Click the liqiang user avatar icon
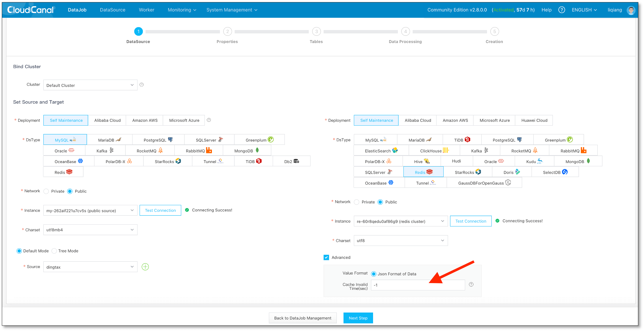The height and width of the screenshot is (332, 644). [631, 10]
